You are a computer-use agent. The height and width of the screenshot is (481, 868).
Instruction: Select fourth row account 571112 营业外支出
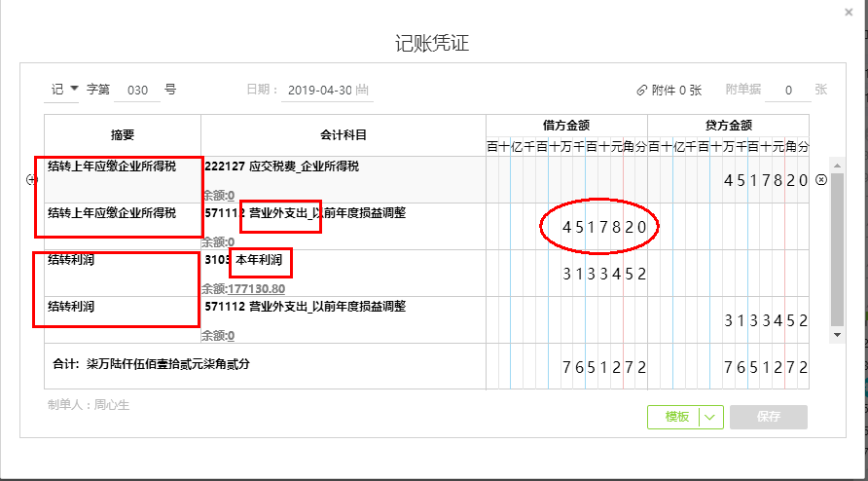tap(305, 306)
